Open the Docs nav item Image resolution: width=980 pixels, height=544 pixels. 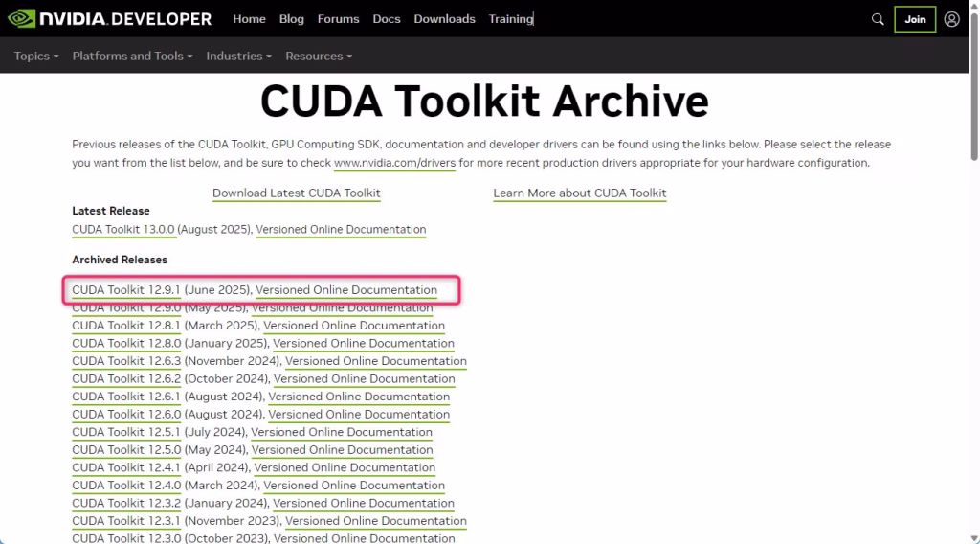tap(387, 19)
